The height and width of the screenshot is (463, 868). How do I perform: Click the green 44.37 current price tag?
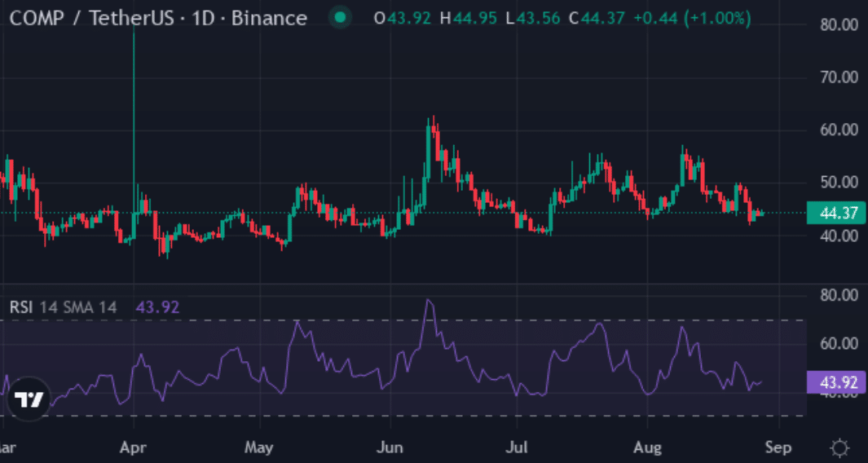[836, 213]
